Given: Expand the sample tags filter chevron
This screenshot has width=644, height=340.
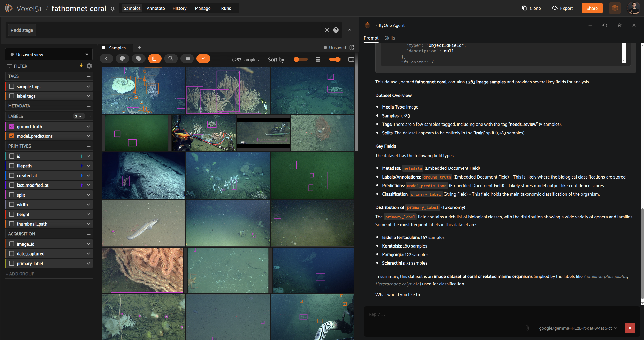Looking at the screenshot, I should tap(88, 86).
